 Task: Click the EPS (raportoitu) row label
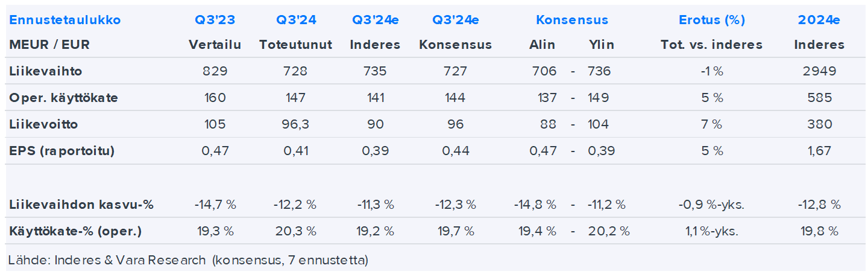click(x=61, y=151)
